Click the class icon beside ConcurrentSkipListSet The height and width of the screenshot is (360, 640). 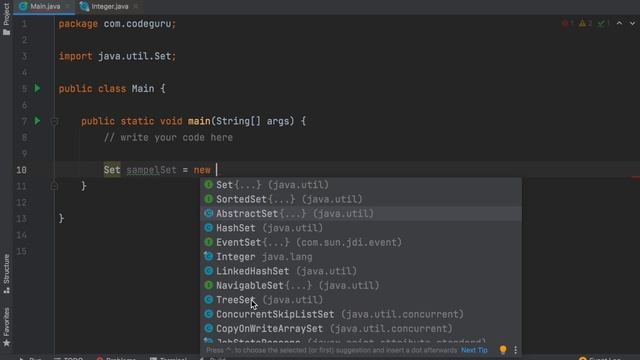pos(209,314)
